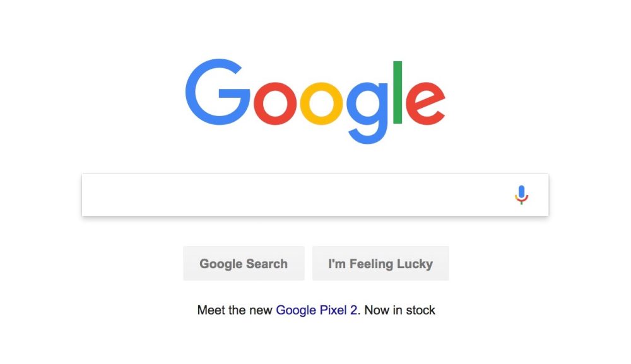
Task: Click the red e in Google logo
Action: tap(425, 103)
